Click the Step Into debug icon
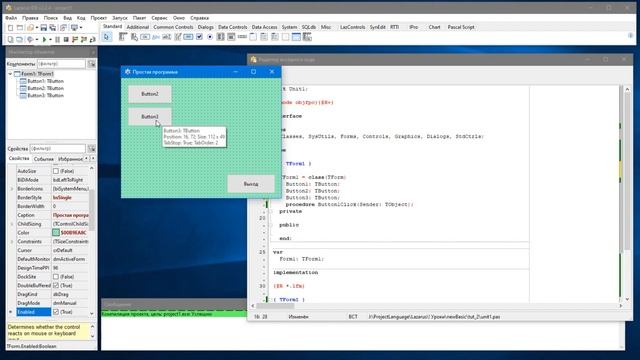 coord(75,40)
